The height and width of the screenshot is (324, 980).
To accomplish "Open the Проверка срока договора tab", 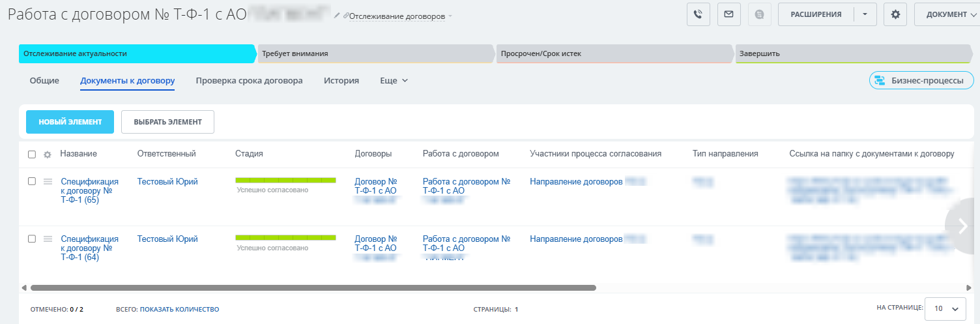I will [x=249, y=81].
